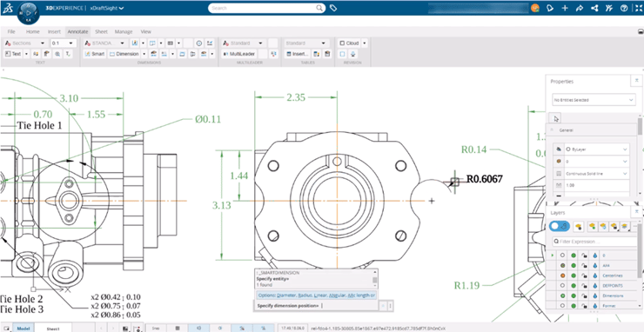Switch to the Home tab
644x332 pixels.
(x=33, y=31)
